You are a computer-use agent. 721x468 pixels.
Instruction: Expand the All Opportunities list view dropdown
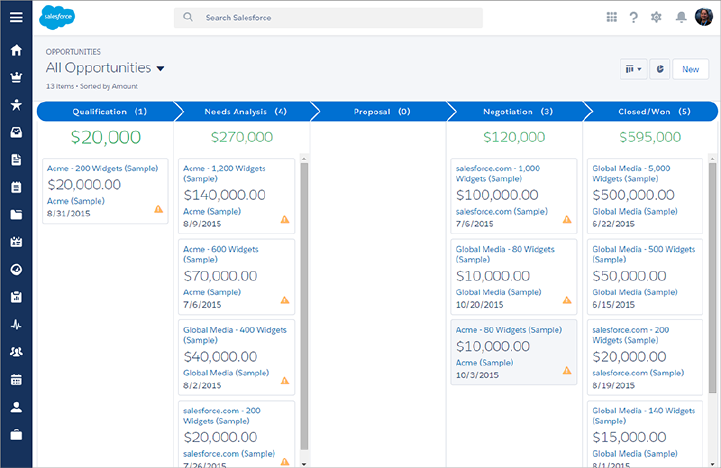[160, 69]
